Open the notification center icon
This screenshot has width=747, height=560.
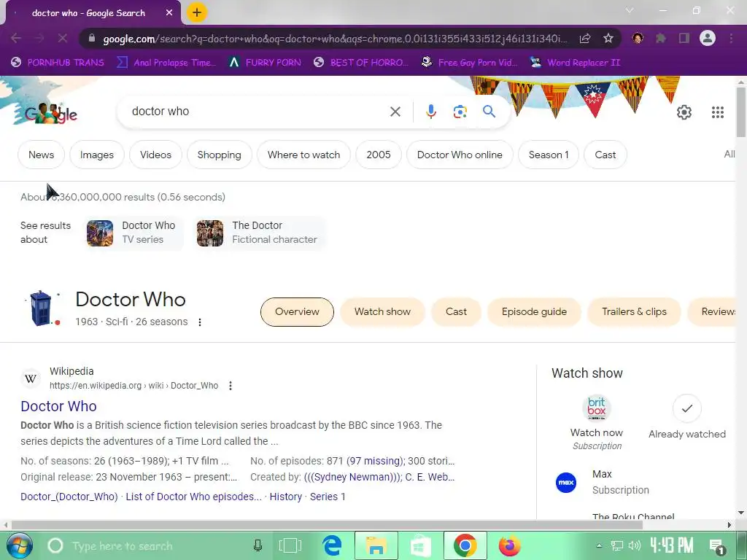[x=716, y=545]
